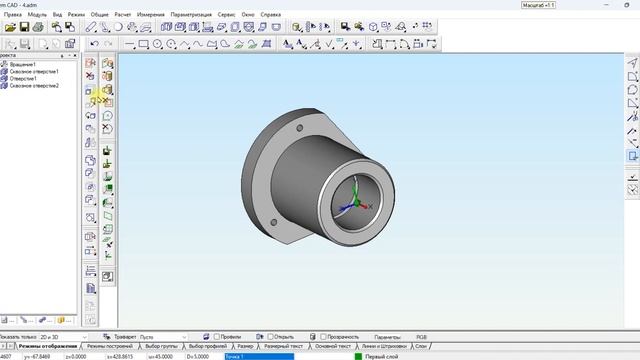Click the surface roughness checkmark icon
The image size is (640, 360).
pyautogui.click(x=329, y=44)
